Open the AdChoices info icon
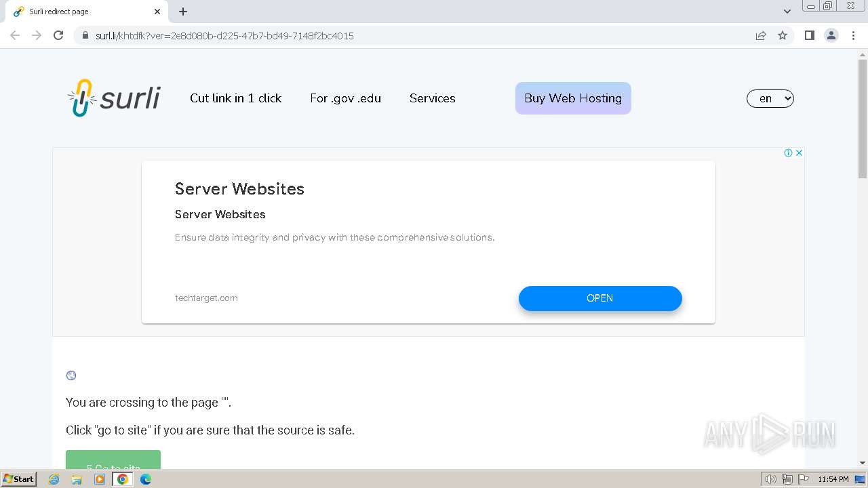The height and width of the screenshot is (488, 868). click(x=788, y=152)
